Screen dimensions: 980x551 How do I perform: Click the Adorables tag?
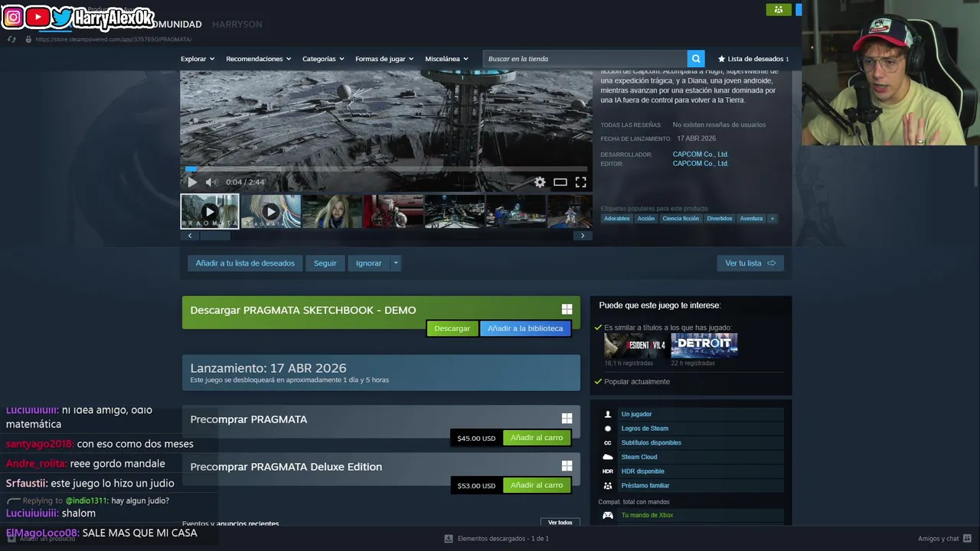point(616,219)
